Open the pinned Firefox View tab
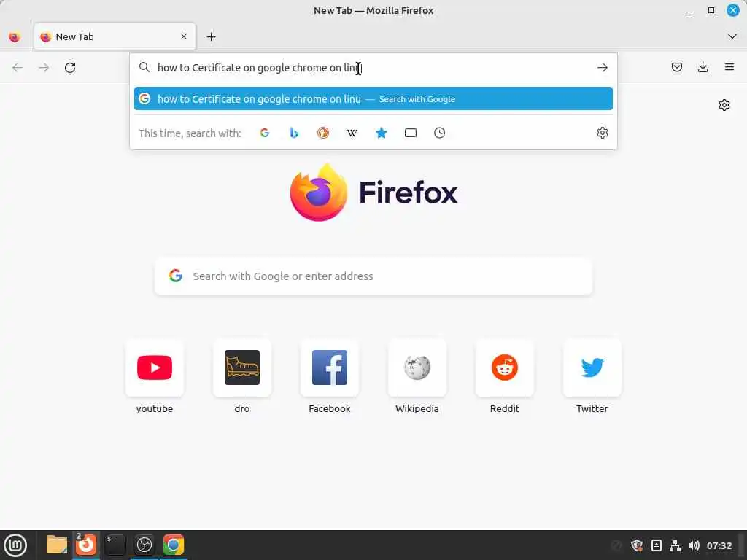747x560 pixels. coord(15,36)
